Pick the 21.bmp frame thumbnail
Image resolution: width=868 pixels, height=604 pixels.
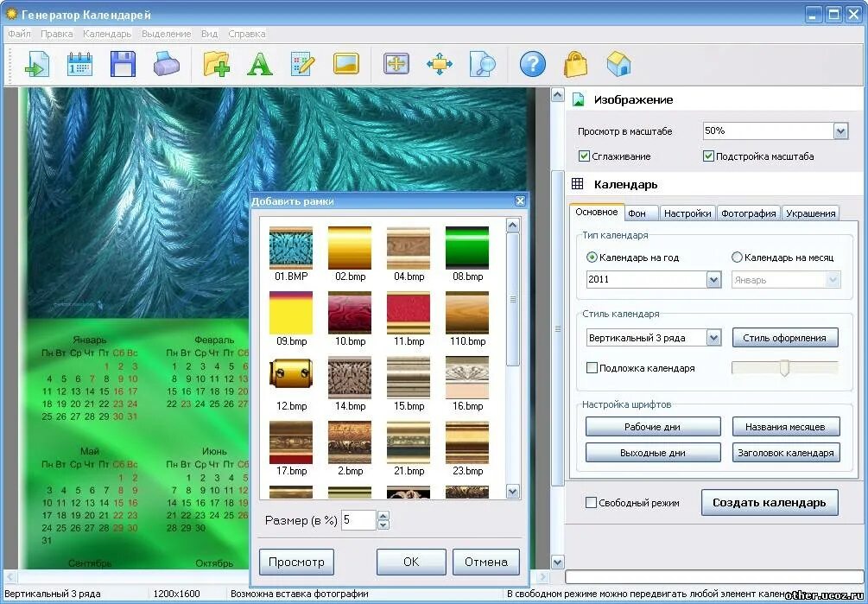coord(409,442)
